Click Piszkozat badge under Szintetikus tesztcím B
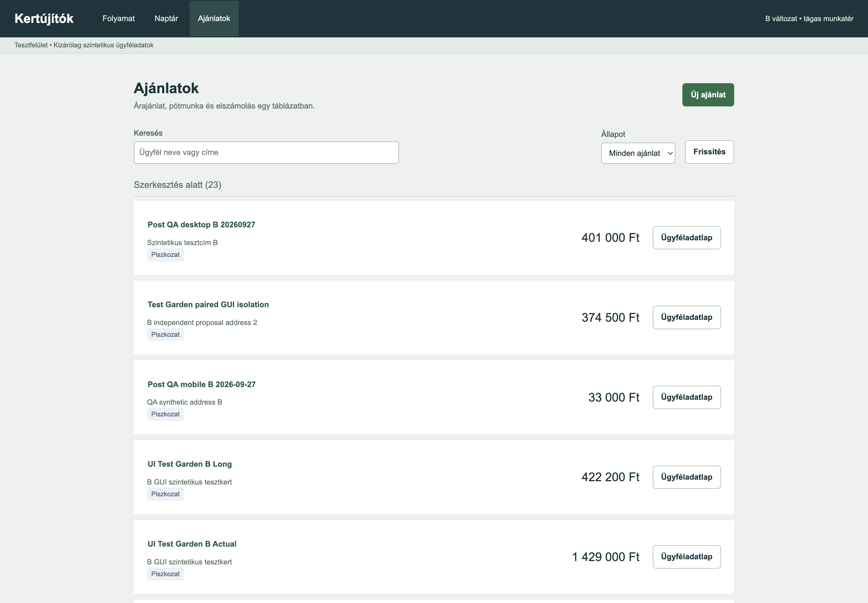 click(165, 255)
